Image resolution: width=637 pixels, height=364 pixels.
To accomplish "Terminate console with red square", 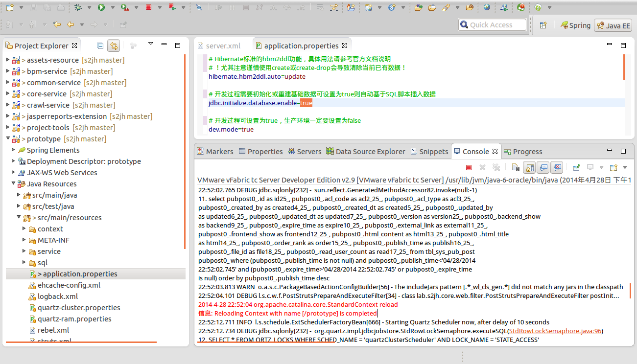I will 469,167.
